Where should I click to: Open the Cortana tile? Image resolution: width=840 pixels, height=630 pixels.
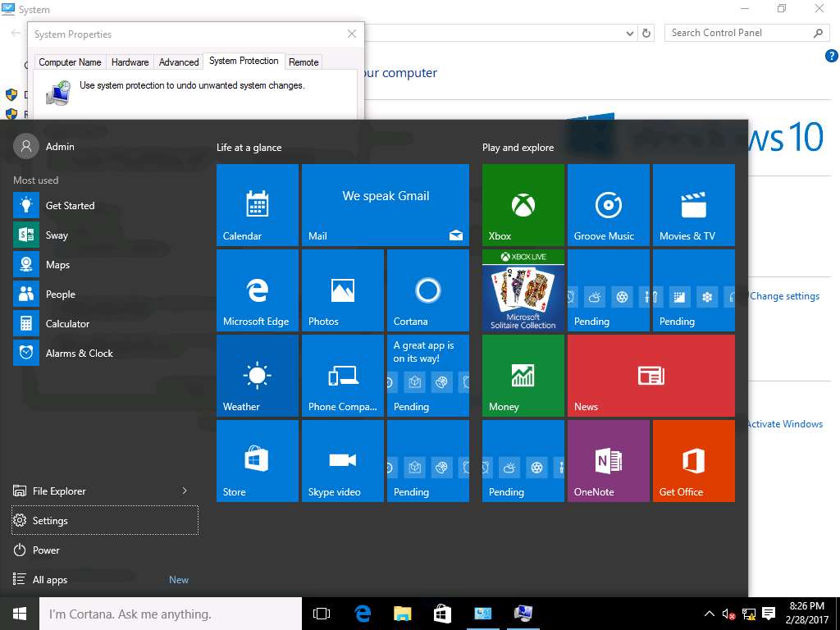[x=427, y=290]
